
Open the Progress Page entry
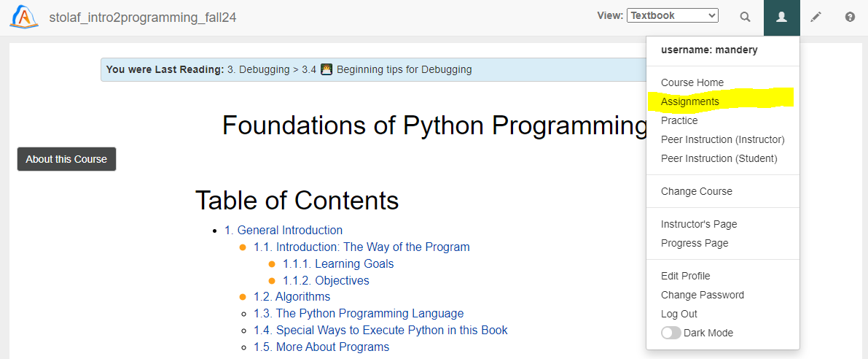click(x=694, y=243)
